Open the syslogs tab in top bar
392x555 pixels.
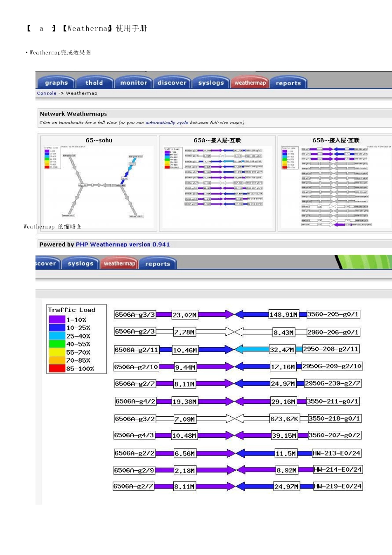(211, 83)
